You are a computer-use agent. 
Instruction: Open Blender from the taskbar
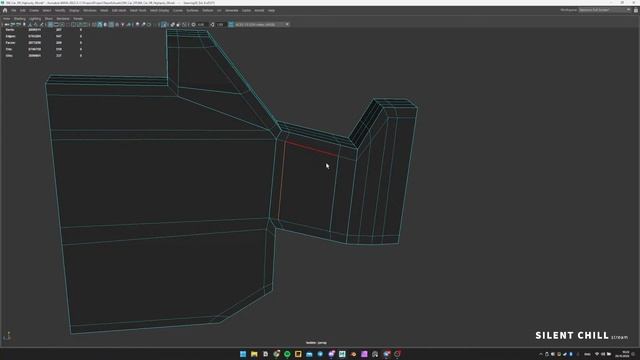point(353,354)
